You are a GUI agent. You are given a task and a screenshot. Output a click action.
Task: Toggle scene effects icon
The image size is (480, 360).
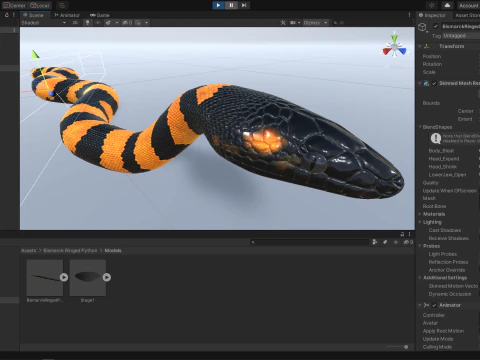108,23
